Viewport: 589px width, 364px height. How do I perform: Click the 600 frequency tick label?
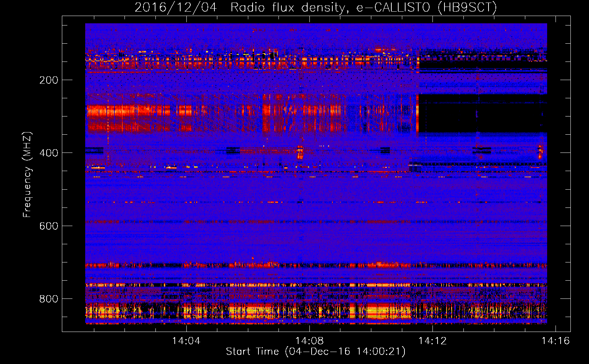coord(49,226)
